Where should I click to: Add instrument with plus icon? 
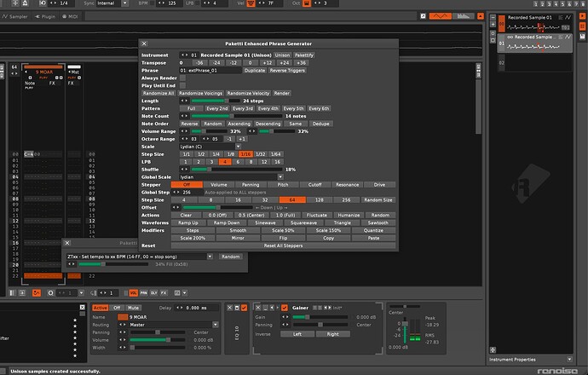[x=493, y=25]
